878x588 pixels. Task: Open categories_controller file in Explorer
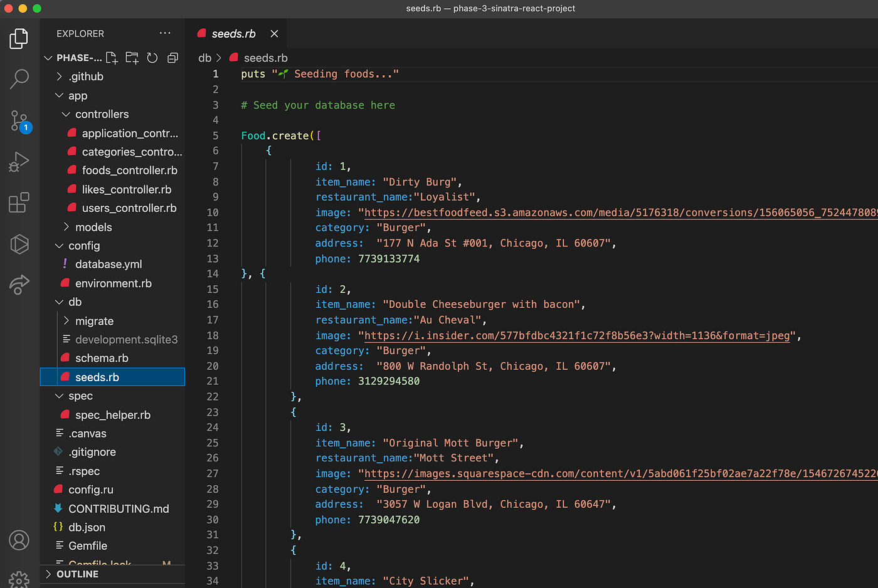tap(112, 152)
